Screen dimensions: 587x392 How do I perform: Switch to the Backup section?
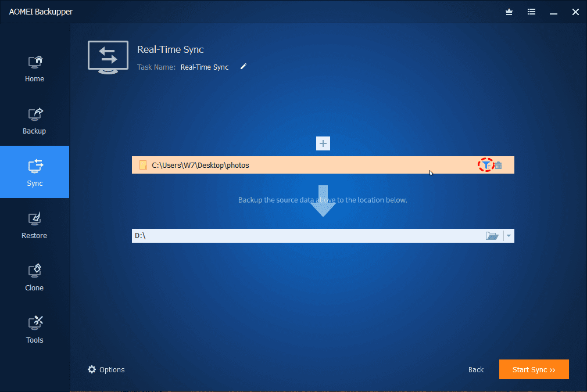point(34,121)
